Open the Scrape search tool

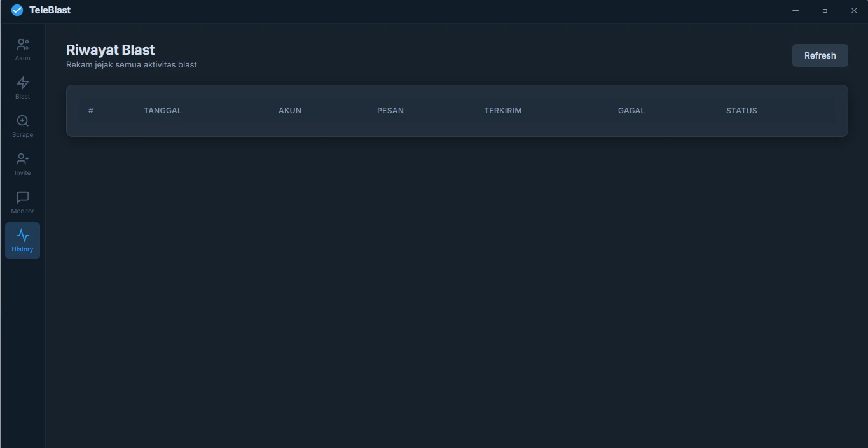pos(22,126)
